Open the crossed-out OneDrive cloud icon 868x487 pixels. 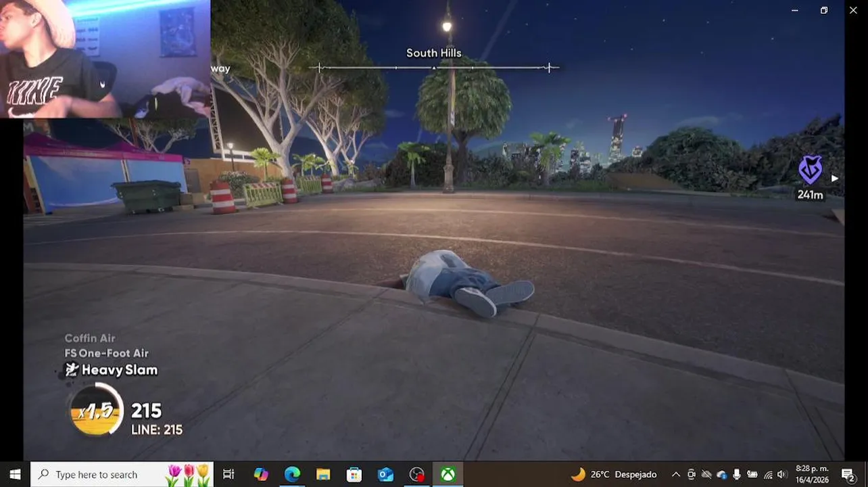[x=706, y=474]
